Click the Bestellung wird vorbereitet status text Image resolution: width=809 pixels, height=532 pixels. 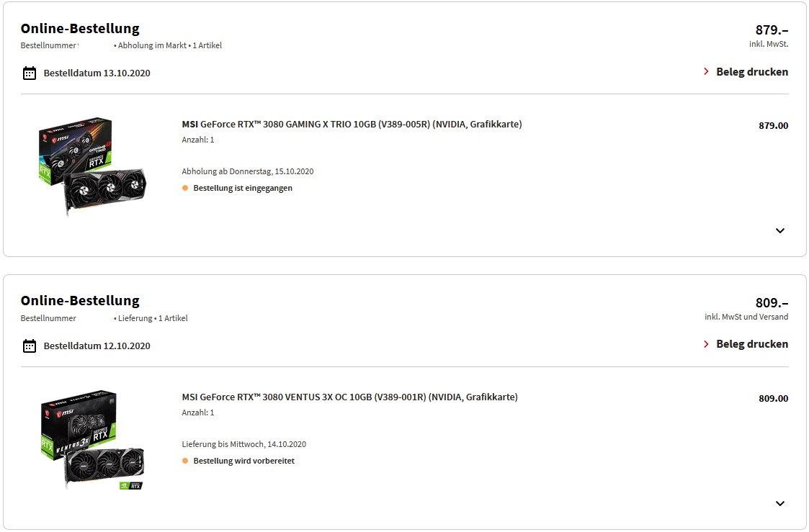click(x=244, y=461)
